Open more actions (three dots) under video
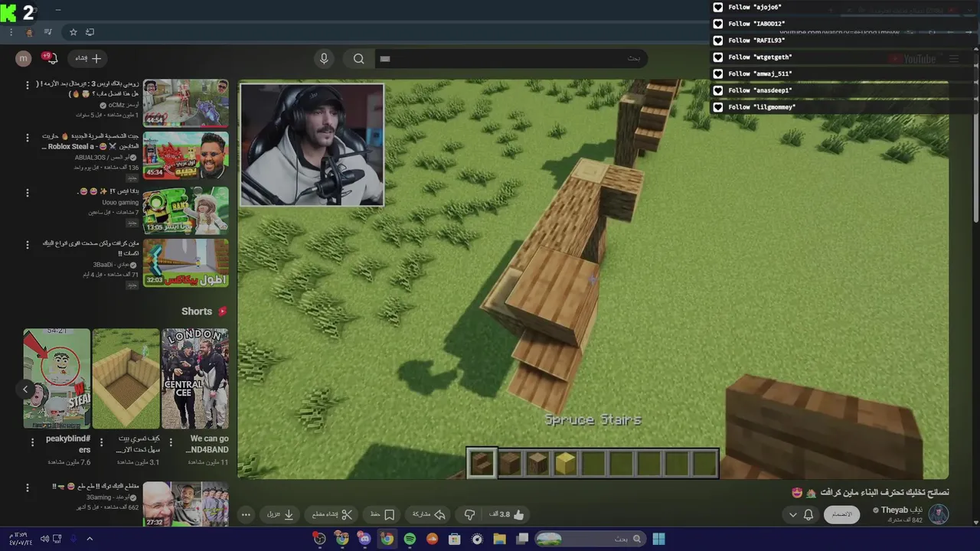980x551 pixels. 246,515
